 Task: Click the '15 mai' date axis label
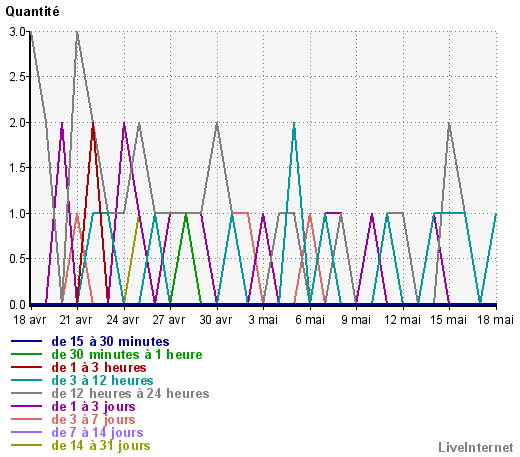(448, 320)
